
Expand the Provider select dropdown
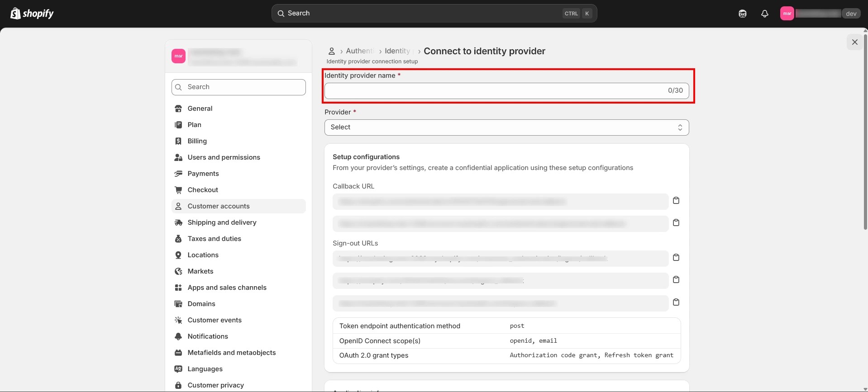[x=506, y=128]
